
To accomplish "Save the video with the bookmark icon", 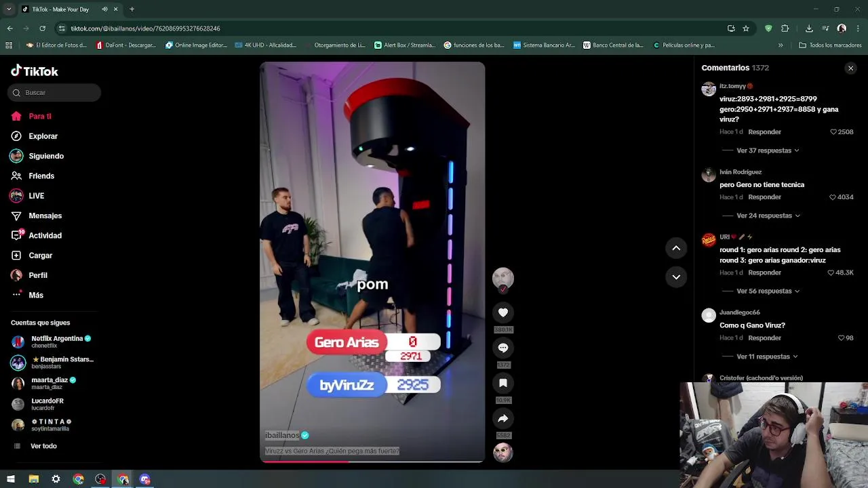I will point(503,383).
